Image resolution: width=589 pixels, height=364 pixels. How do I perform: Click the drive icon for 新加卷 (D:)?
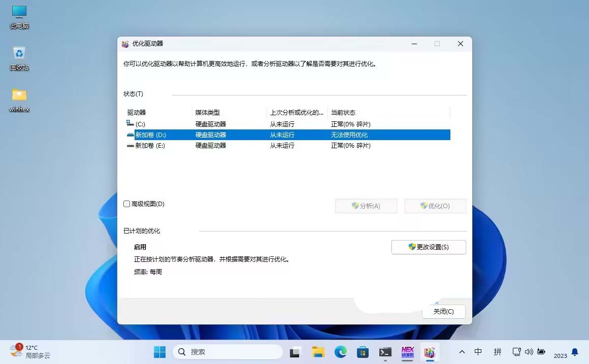click(x=130, y=135)
